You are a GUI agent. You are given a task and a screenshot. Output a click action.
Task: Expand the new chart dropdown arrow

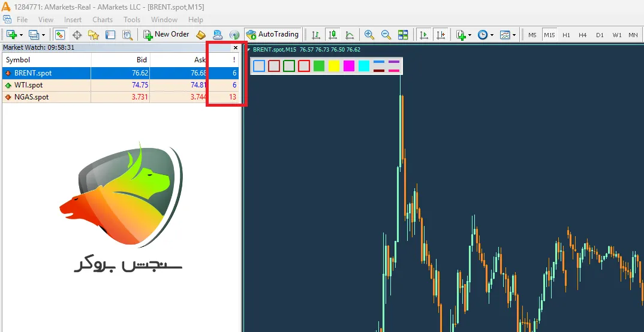22,35
